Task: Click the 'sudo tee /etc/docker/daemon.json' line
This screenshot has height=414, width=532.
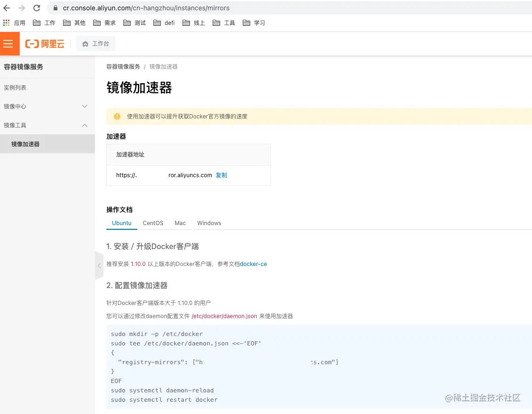Action: (186, 344)
